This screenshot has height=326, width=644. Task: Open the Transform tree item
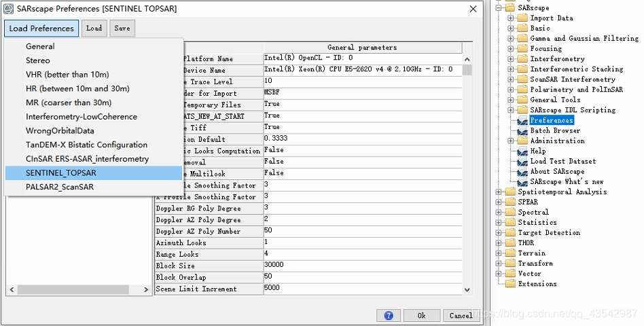coord(535,264)
